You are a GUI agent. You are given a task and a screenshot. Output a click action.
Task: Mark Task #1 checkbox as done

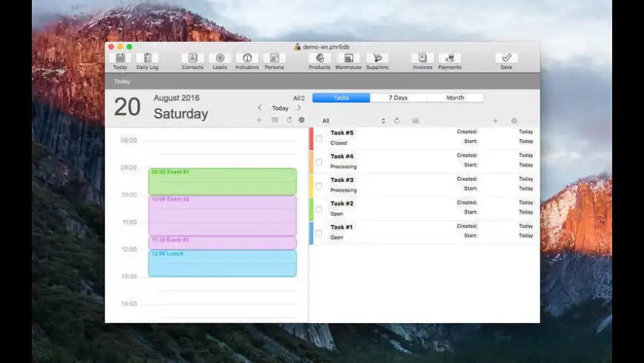click(x=319, y=233)
